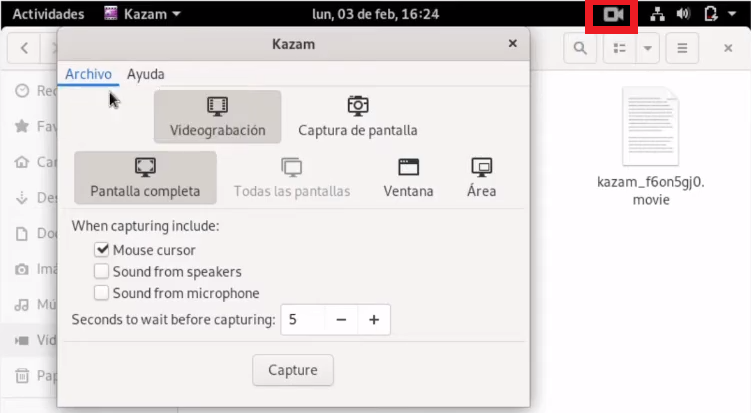Click the file manager search icon

580,48
